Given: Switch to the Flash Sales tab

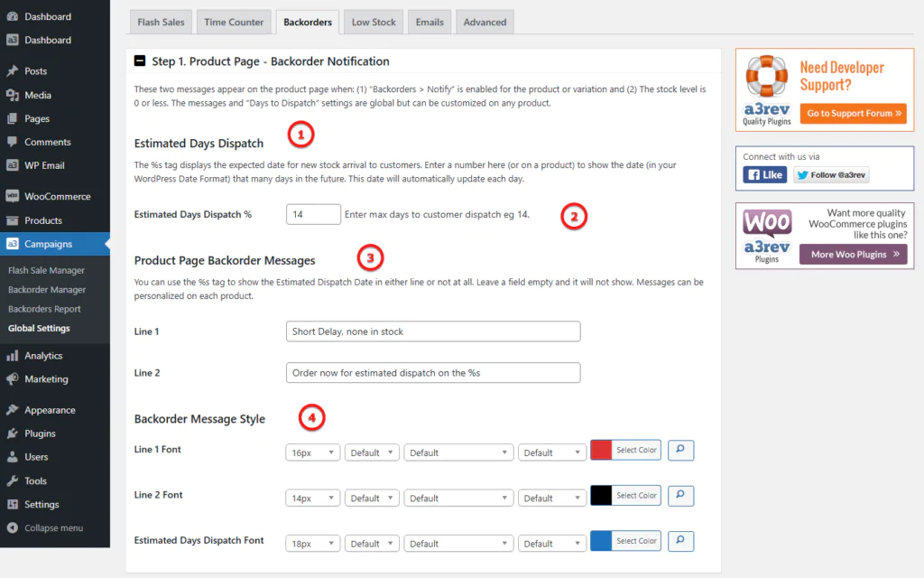Looking at the screenshot, I should 161,22.
